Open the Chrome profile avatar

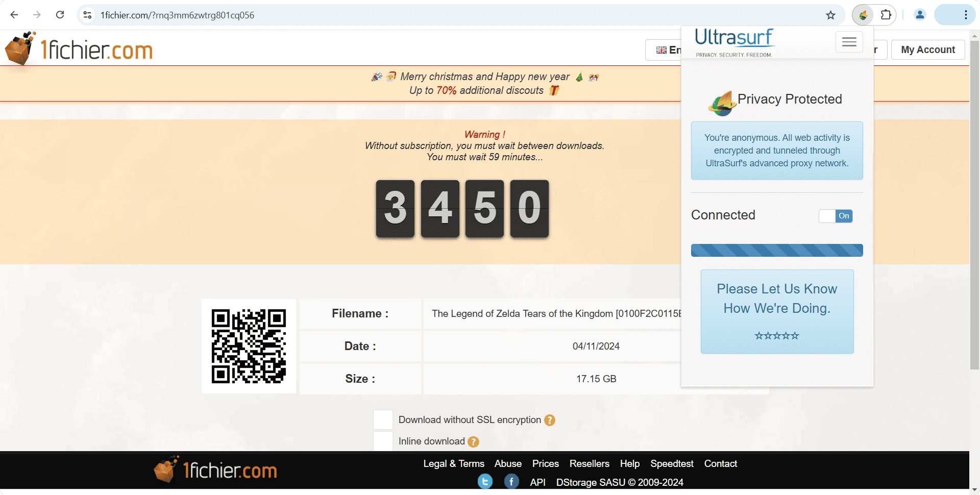pos(920,15)
